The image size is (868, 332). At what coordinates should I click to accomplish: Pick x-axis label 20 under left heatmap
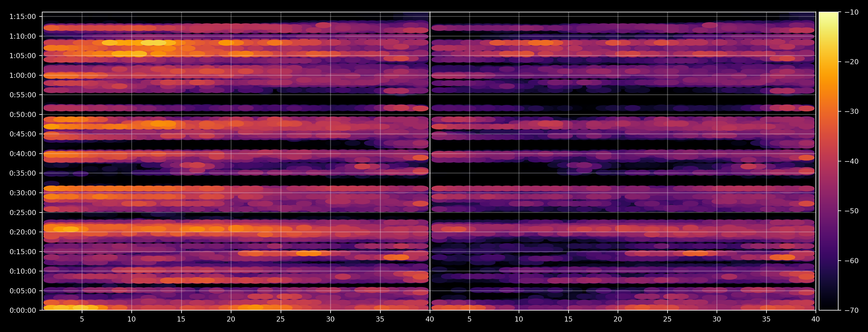click(231, 319)
